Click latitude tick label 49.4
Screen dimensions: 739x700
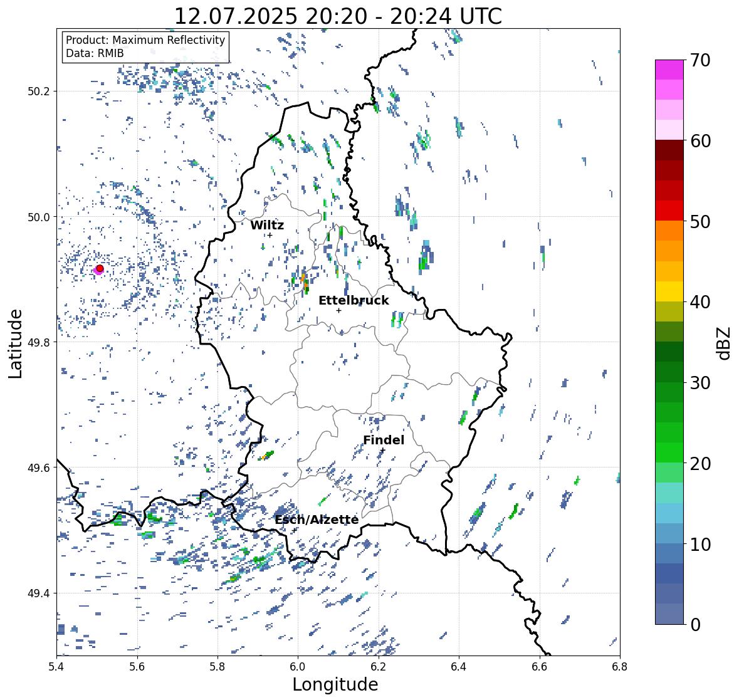(x=39, y=593)
